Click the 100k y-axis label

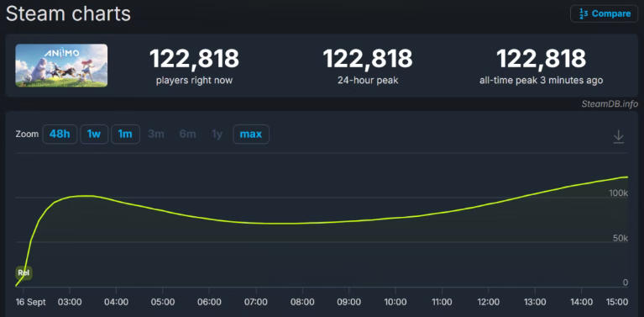[x=618, y=193]
